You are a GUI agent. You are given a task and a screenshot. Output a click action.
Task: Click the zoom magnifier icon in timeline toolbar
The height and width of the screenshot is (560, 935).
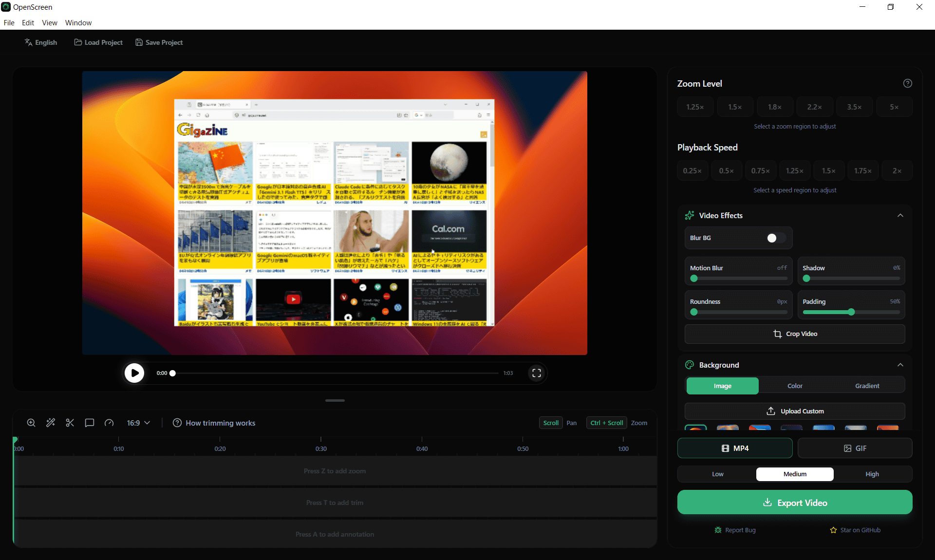[x=31, y=423]
